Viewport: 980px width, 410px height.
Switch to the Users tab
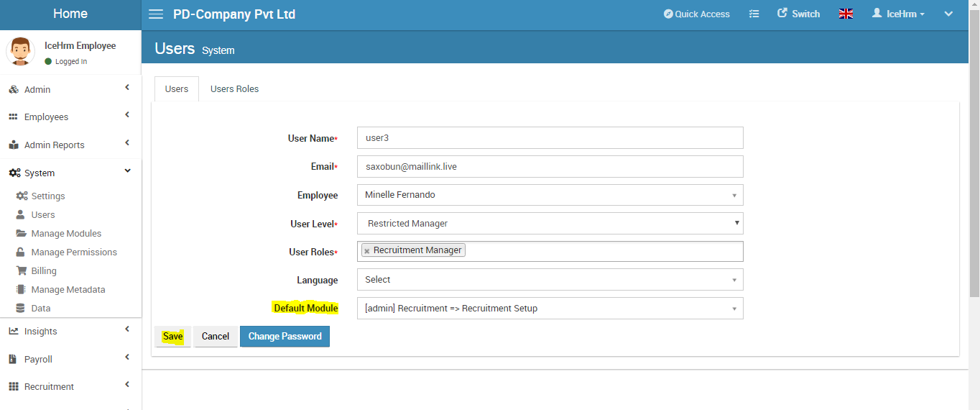(x=177, y=89)
